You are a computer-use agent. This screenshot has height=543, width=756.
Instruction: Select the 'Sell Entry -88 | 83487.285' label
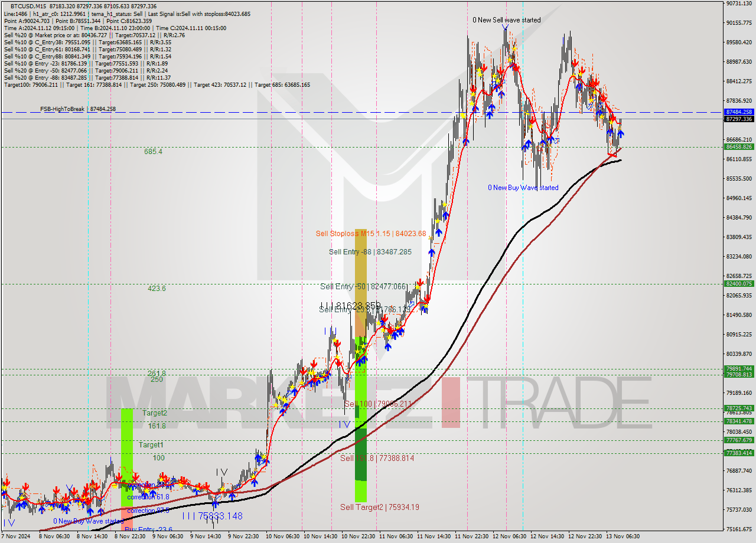(x=370, y=252)
